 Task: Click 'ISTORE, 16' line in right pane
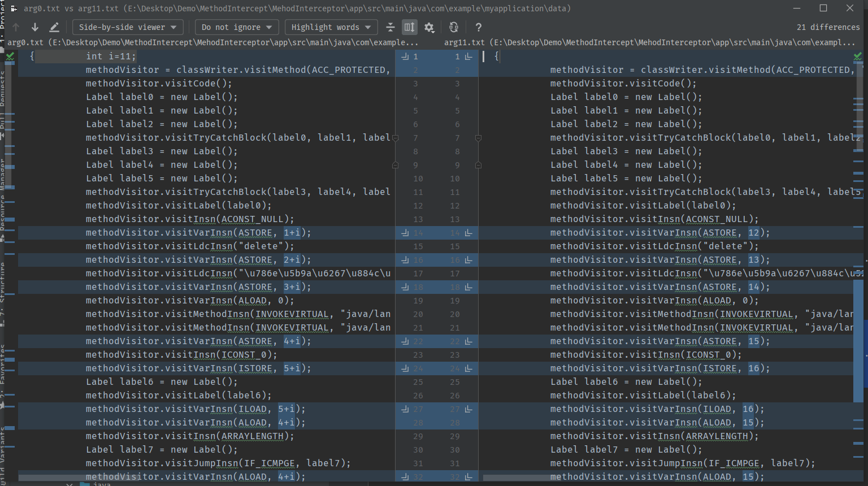pyautogui.click(x=660, y=368)
